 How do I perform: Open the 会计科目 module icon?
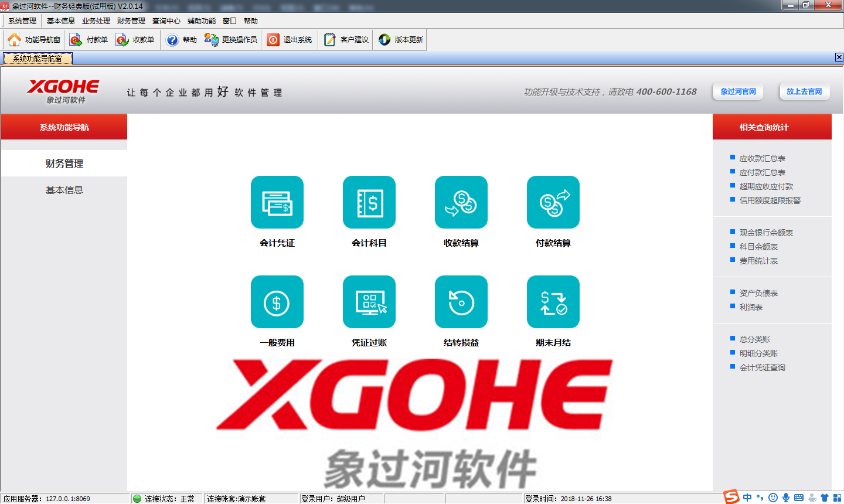[x=369, y=202]
